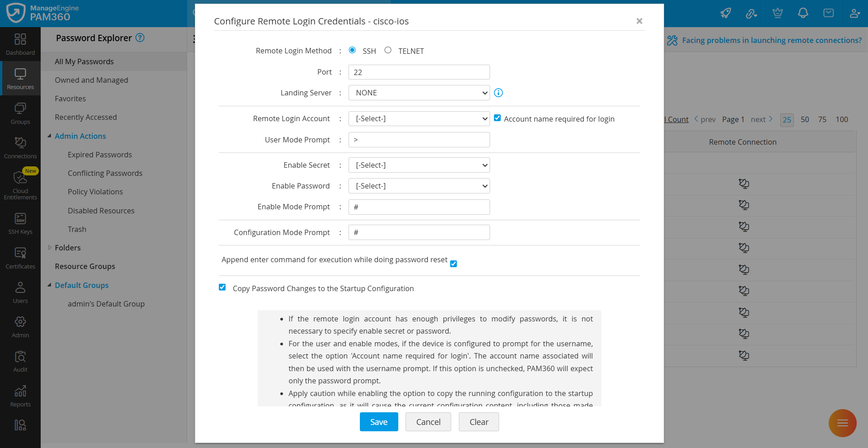Select the Favorites menu item
Viewport: 868px width, 448px height.
70,99
